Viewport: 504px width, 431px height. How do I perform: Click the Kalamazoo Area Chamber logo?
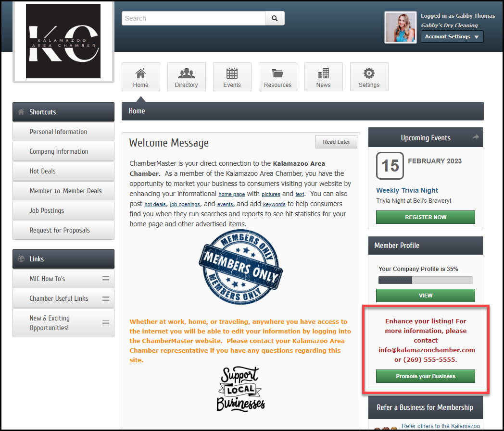(x=63, y=41)
